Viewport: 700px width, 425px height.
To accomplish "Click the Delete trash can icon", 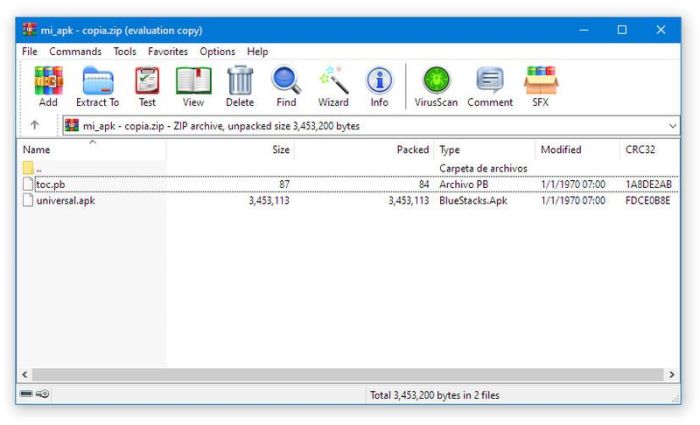I will pyautogui.click(x=240, y=86).
